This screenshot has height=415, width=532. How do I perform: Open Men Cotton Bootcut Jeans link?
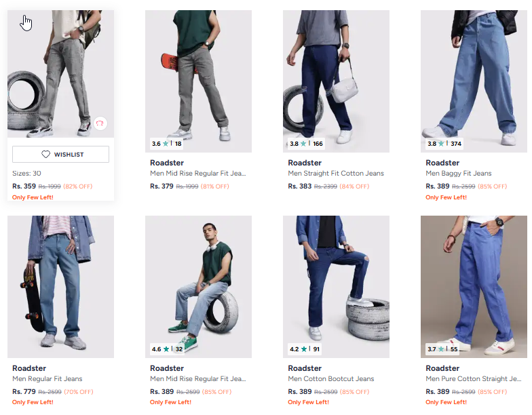coord(330,379)
